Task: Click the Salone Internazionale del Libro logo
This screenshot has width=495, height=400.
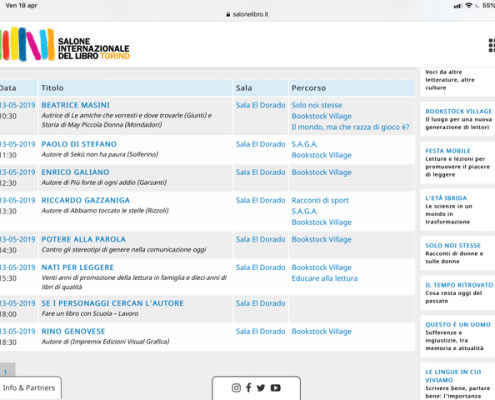Action: click(65, 44)
